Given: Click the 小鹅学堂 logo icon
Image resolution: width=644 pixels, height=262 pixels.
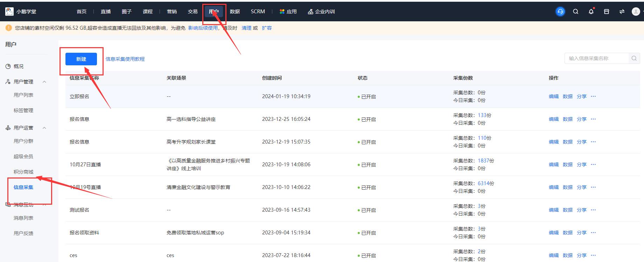Looking at the screenshot, I should 9,12.
